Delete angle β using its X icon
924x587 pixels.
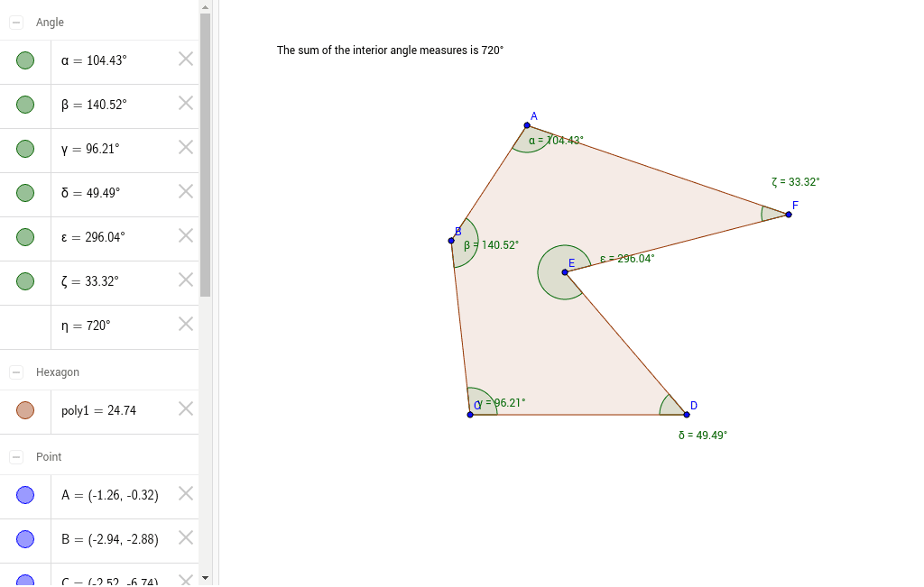click(x=185, y=105)
